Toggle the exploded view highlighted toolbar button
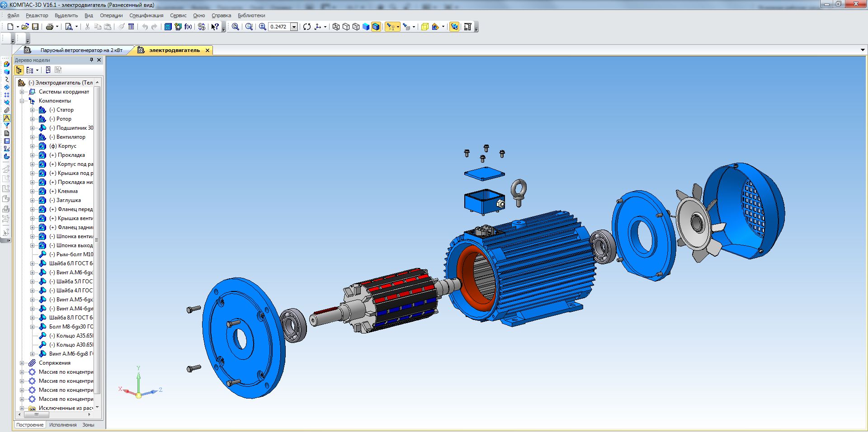868x432 pixels. [x=454, y=27]
